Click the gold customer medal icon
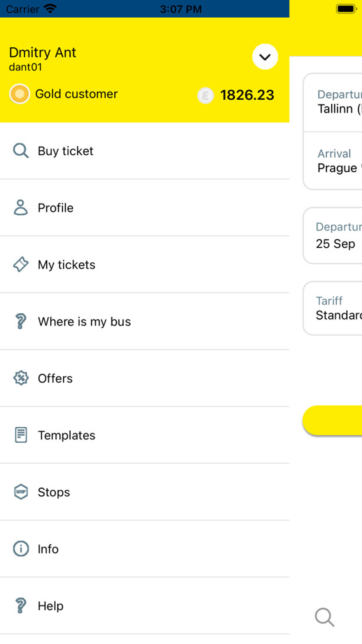The height and width of the screenshot is (644, 362). (20, 94)
